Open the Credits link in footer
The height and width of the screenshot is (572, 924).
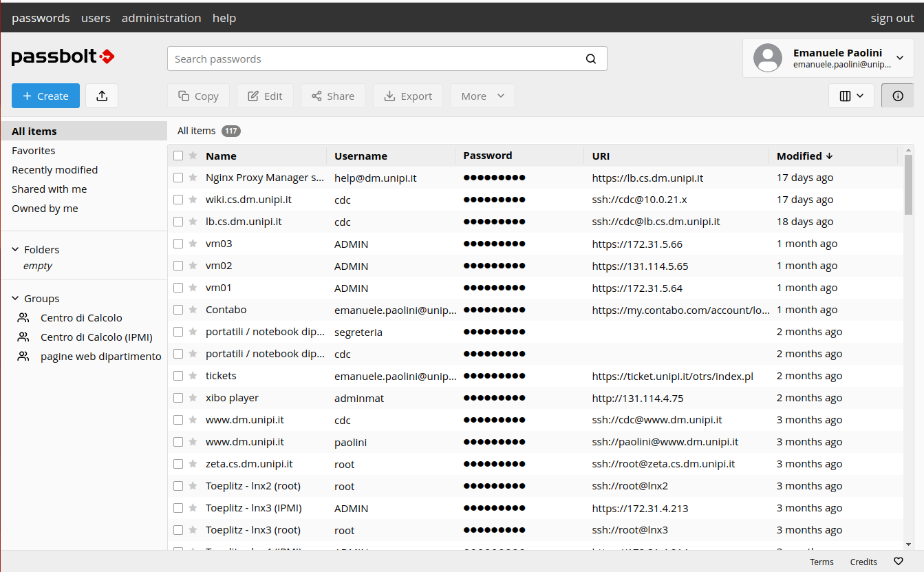coord(863,562)
